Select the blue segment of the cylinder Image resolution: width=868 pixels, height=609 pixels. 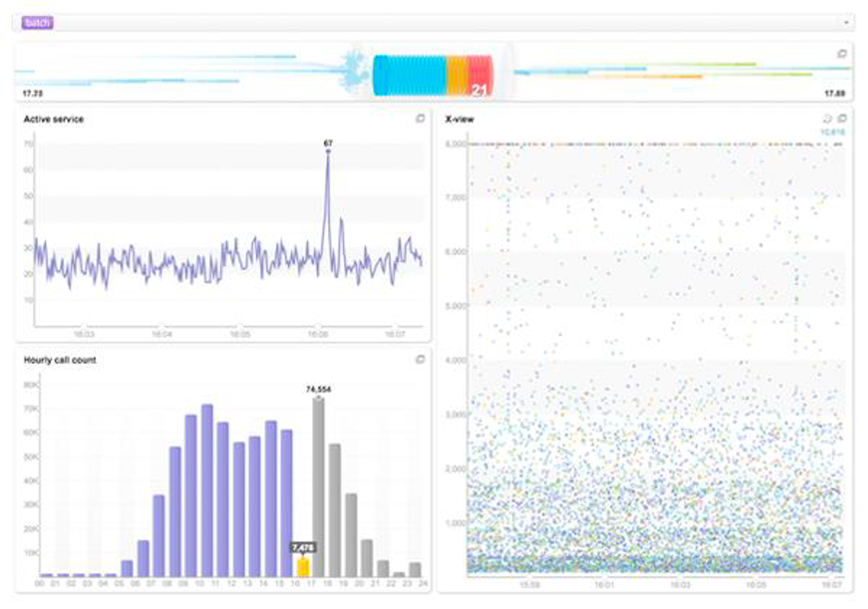click(408, 75)
